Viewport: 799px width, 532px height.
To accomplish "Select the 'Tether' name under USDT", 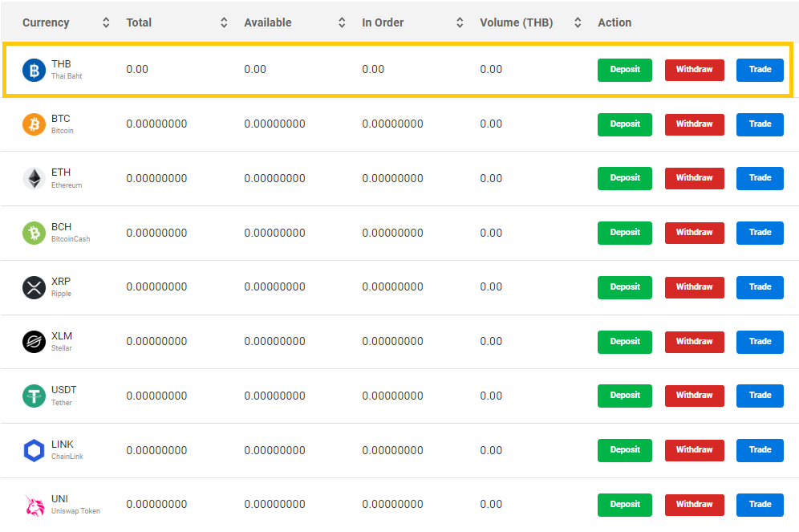I will click(x=62, y=403).
